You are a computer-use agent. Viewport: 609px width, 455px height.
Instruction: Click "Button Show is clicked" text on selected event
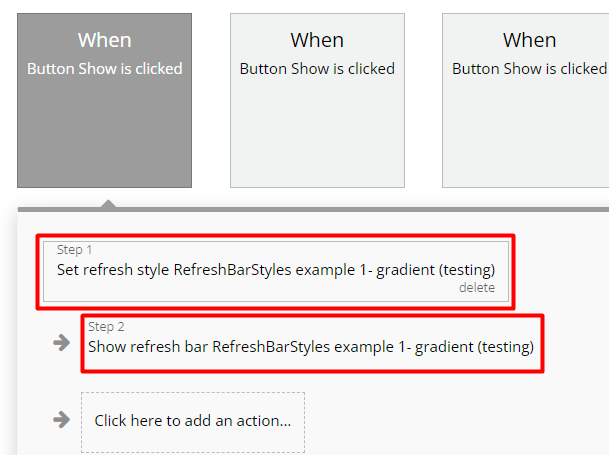105,69
